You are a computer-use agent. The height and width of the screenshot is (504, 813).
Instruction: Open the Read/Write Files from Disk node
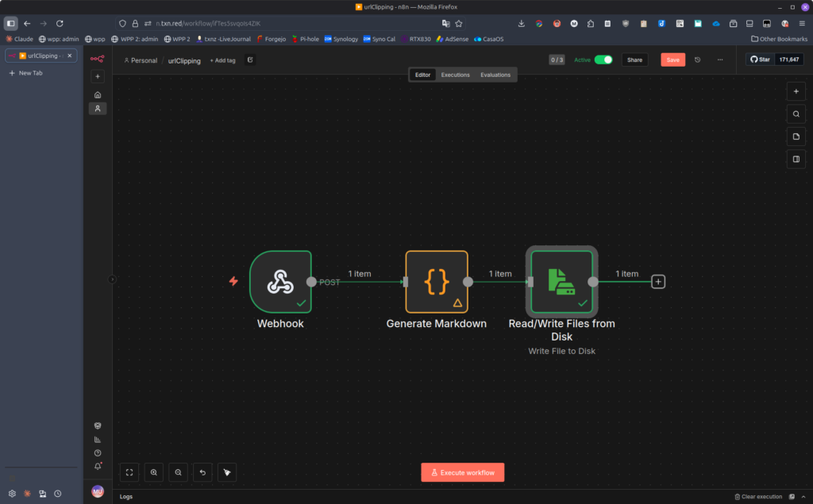tap(561, 282)
